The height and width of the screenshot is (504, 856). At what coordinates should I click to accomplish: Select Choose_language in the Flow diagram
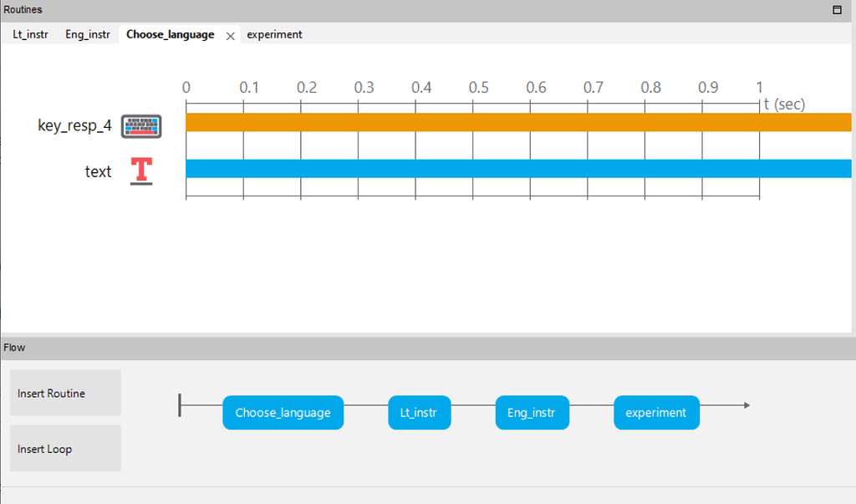pyautogui.click(x=283, y=412)
